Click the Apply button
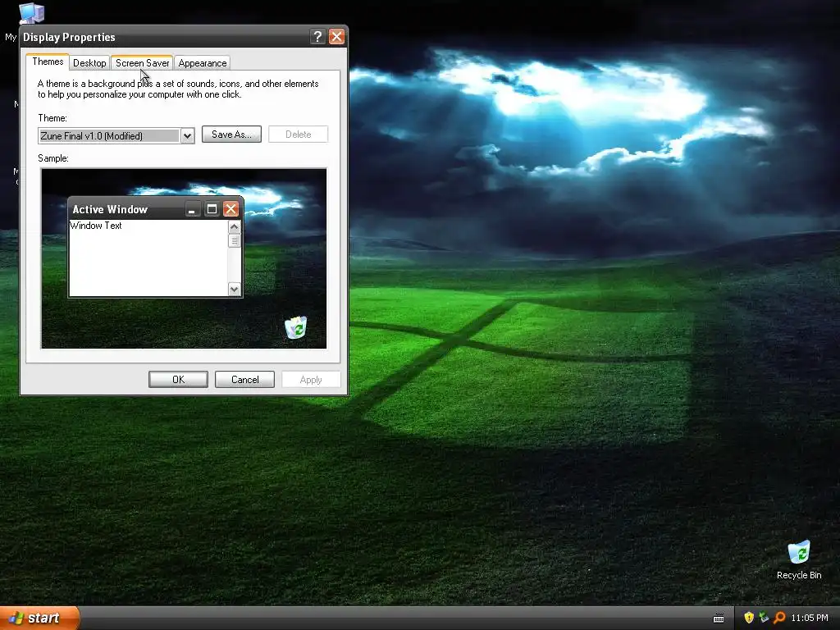This screenshot has height=630, width=840. [311, 379]
